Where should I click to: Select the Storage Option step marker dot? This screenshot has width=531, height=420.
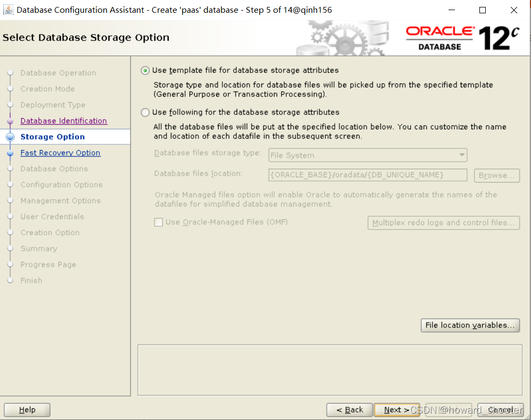coord(11,137)
